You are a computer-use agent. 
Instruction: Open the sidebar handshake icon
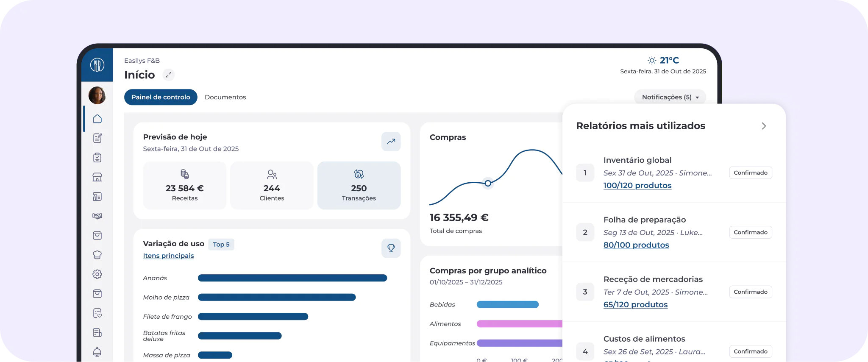(x=97, y=216)
